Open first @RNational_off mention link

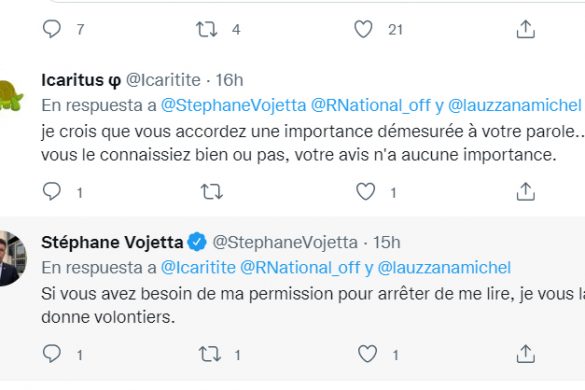tap(370, 106)
